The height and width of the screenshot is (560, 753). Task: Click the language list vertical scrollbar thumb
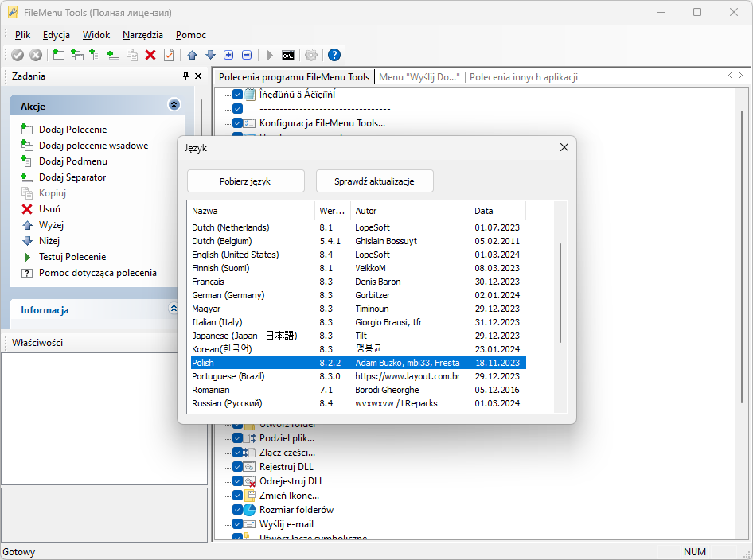pos(560,294)
